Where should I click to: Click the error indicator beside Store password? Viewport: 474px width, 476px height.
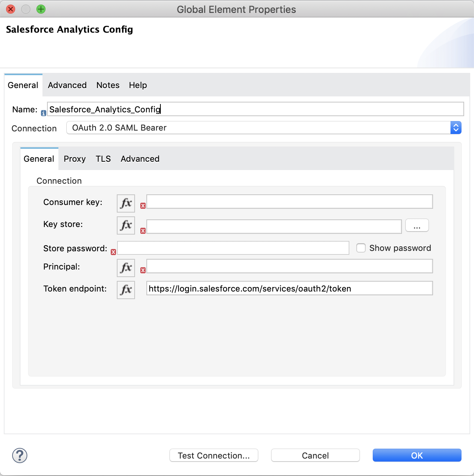113,252
